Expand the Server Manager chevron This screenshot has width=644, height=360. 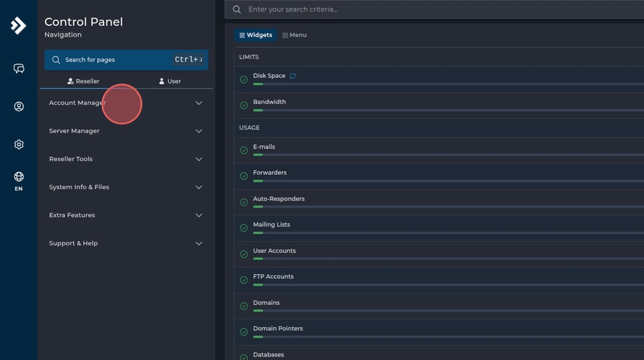click(x=199, y=131)
